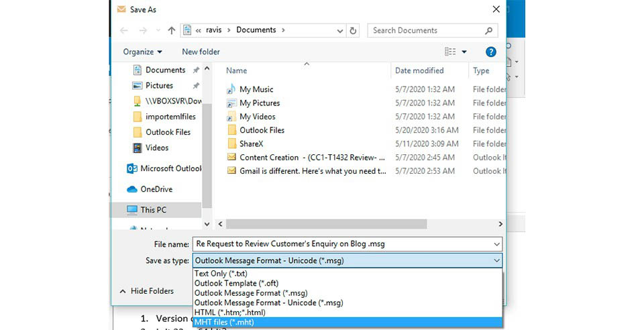Image resolution: width=644 pixels, height=330 pixels.
Task: Go back with the left arrow
Action: click(123, 30)
